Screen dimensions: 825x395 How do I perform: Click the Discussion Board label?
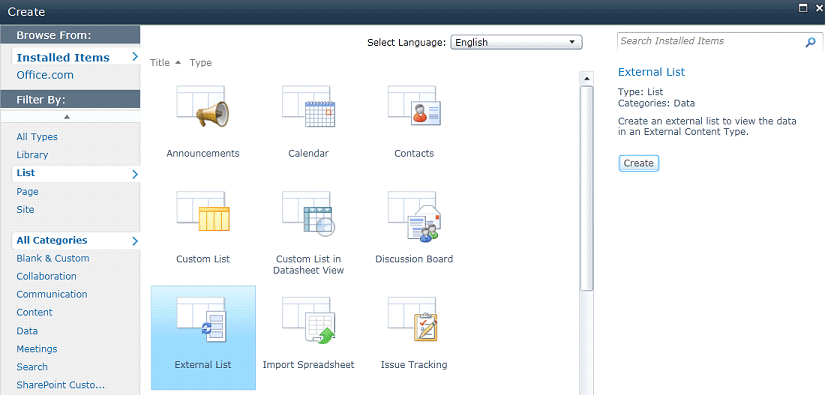[x=414, y=259]
